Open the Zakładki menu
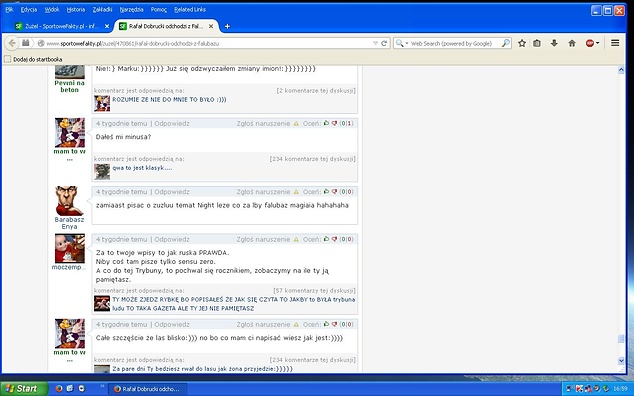Image resolution: width=634 pixels, height=396 pixels. [x=102, y=9]
